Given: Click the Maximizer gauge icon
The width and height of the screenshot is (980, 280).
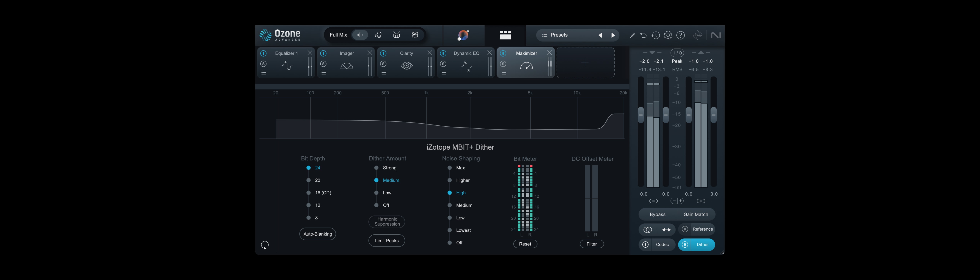Looking at the screenshot, I should click(x=527, y=66).
